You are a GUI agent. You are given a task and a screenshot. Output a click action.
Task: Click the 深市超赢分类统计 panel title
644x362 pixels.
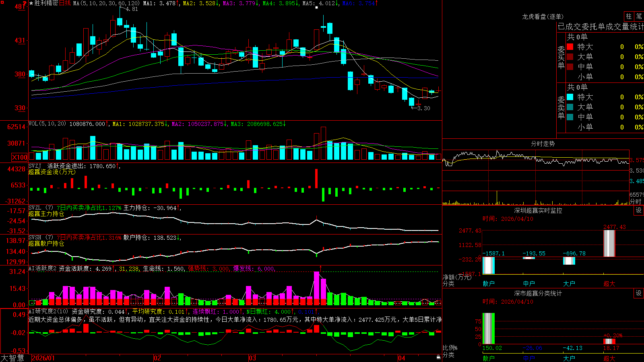538,293
